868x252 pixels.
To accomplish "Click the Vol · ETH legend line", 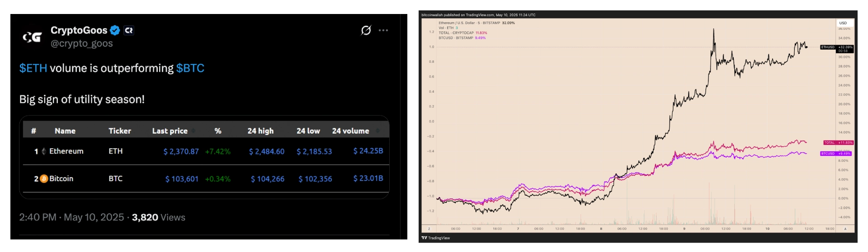I will pyautogui.click(x=448, y=28).
